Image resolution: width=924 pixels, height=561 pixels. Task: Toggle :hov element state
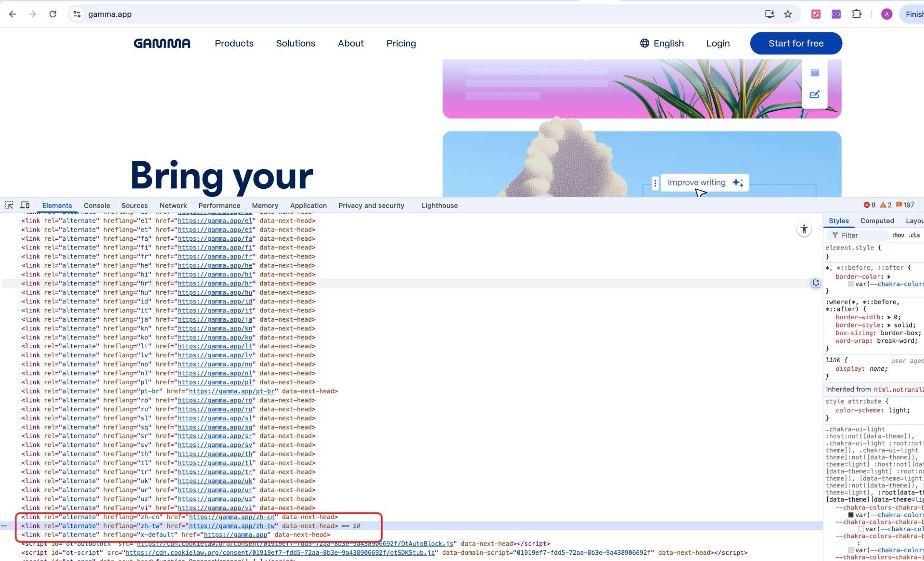coord(898,235)
